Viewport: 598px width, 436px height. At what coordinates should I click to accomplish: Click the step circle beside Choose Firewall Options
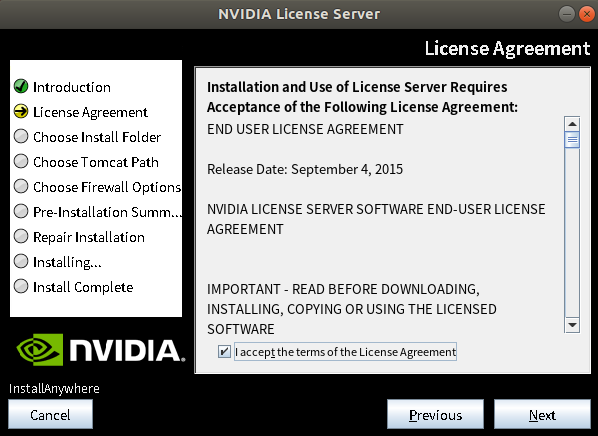click(21, 186)
